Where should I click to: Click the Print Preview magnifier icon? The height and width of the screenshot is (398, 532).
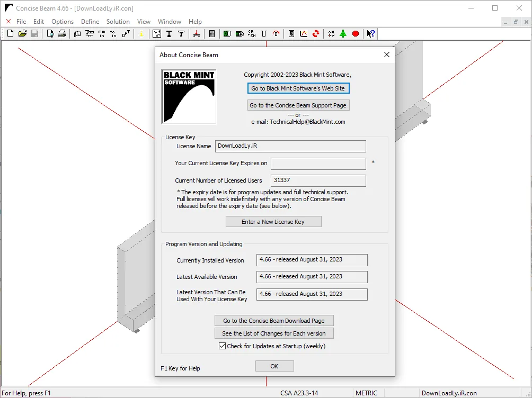point(50,33)
